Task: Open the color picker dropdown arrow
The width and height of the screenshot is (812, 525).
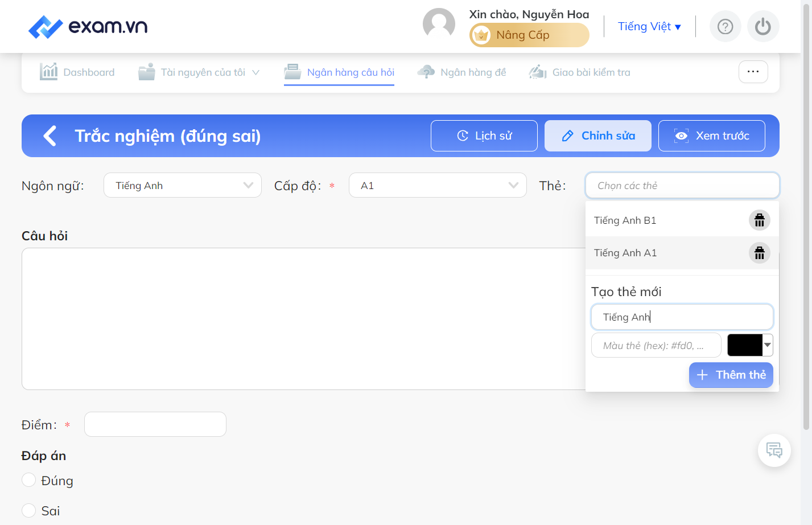Action: [x=768, y=345]
